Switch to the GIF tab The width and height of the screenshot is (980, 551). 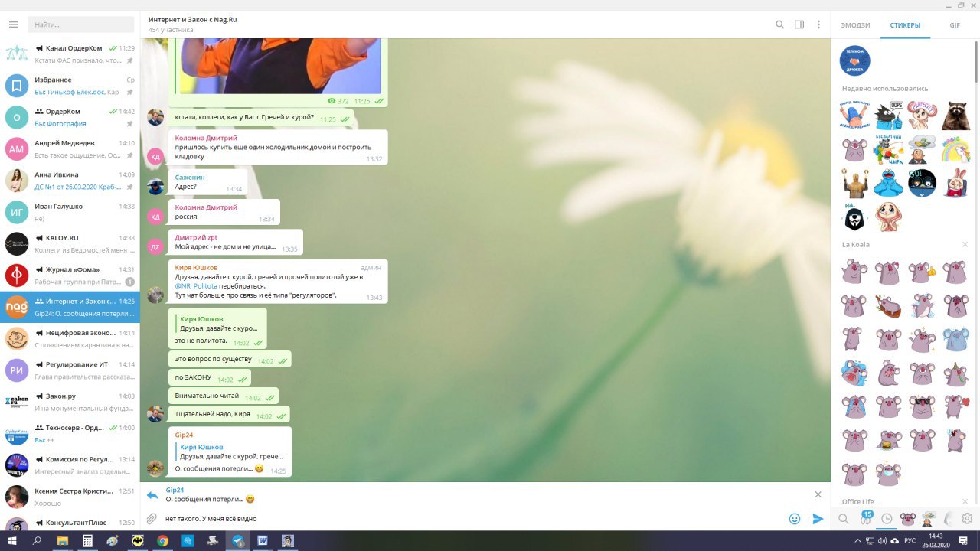955,25
